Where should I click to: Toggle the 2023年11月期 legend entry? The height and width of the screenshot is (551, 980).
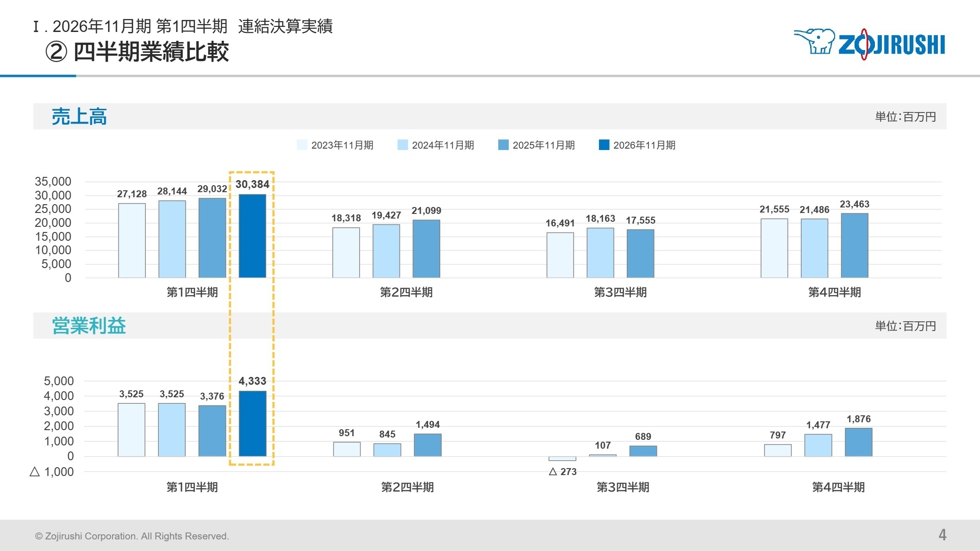click(x=343, y=145)
